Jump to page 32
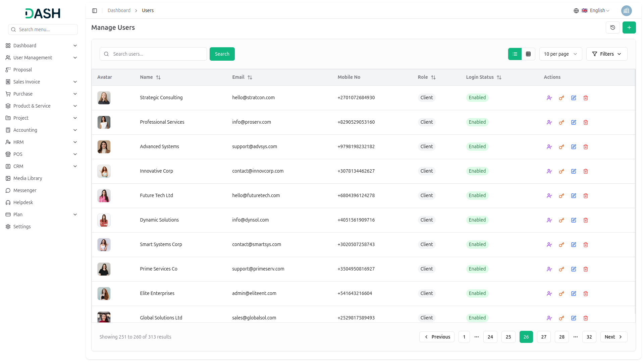Viewport: 644px width, 362px height. tap(589, 337)
